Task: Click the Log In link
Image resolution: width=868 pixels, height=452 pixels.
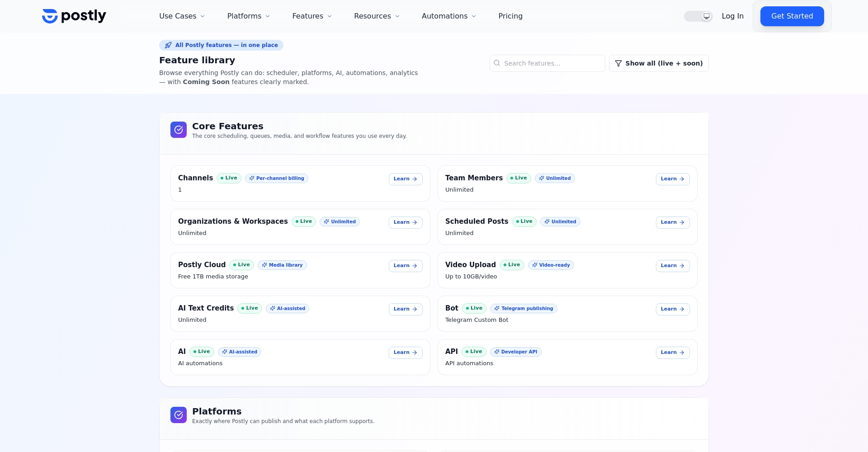Action: tap(732, 16)
